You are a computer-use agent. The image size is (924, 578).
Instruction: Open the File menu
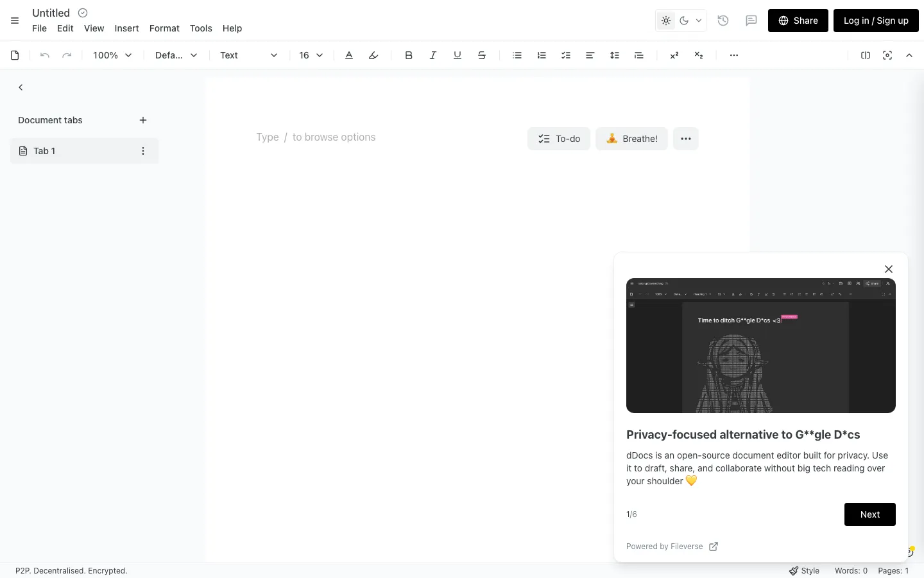pyautogui.click(x=39, y=28)
